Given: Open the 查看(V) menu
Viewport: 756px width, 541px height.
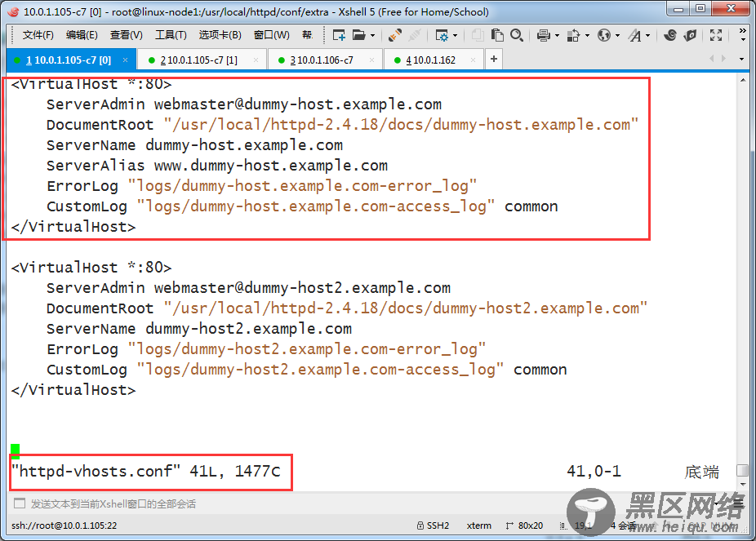Looking at the screenshot, I should point(126,35).
